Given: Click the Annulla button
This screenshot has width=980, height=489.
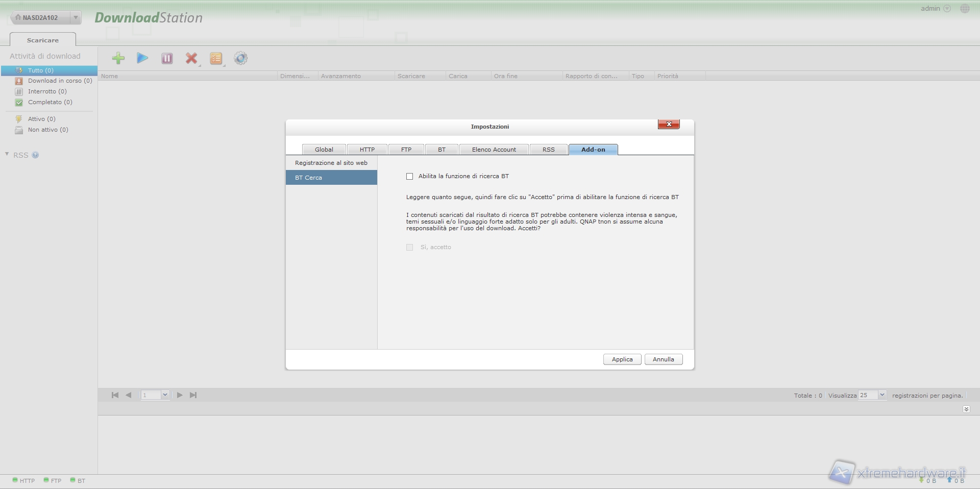Looking at the screenshot, I should coord(663,359).
